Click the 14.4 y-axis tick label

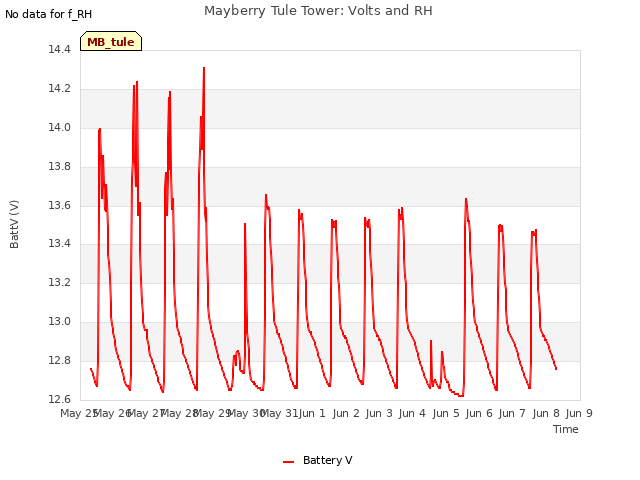[x=60, y=49]
